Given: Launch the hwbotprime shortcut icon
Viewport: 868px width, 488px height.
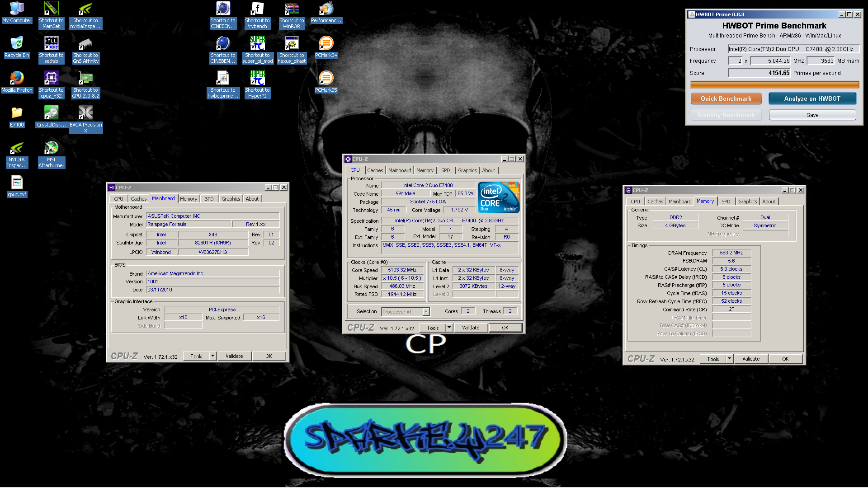Looking at the screenshot, I should (223, 84).
